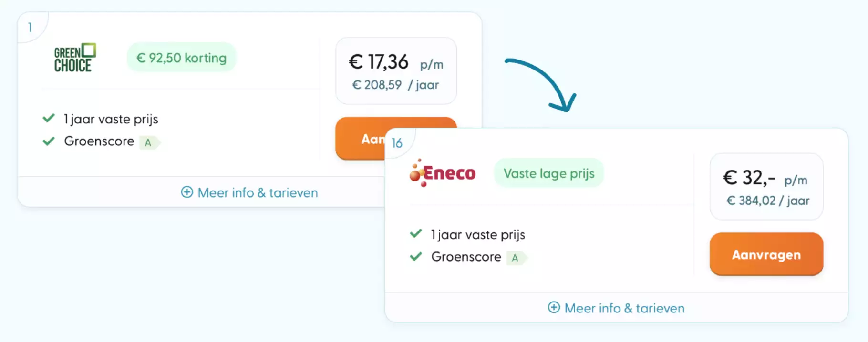
Task: Click the Aanvragen button on Eneco offer
Action: [766, 254]
